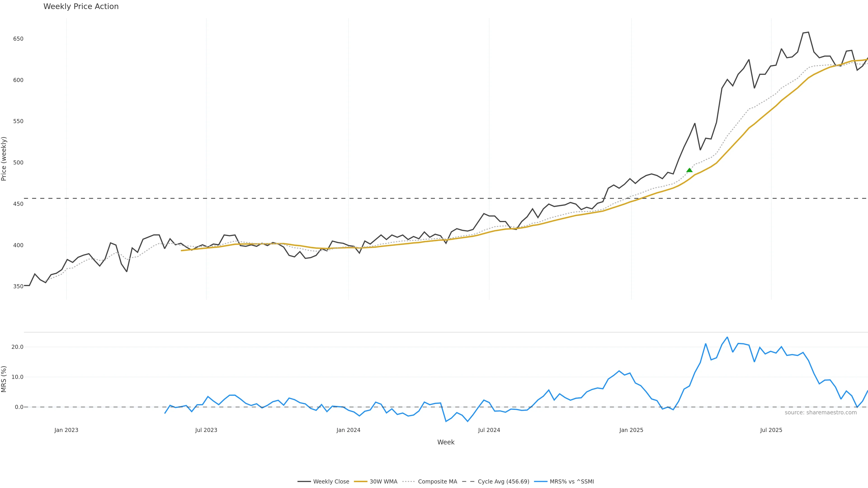Image resolution: width=868 pixels, height=488 pixels.
Task: Click the Jan 2023 x-axis label
Action: click(x=66, y=430)
